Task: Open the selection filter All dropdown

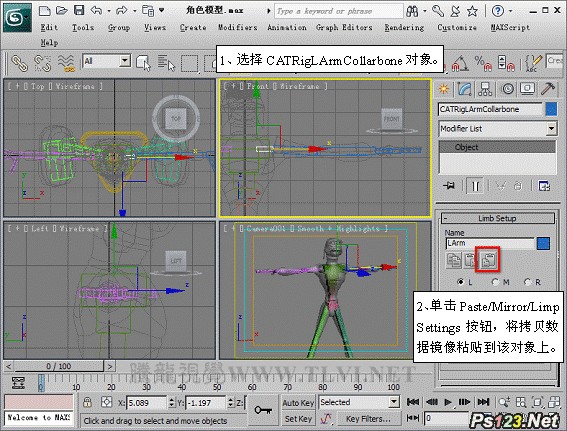Action: pos(125,61)
